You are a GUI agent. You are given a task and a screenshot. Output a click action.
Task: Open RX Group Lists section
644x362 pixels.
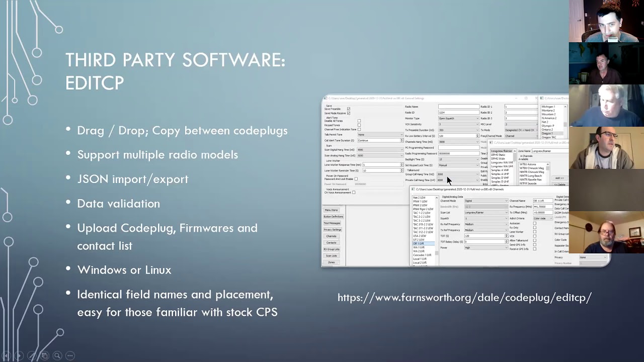click(332, 249)
